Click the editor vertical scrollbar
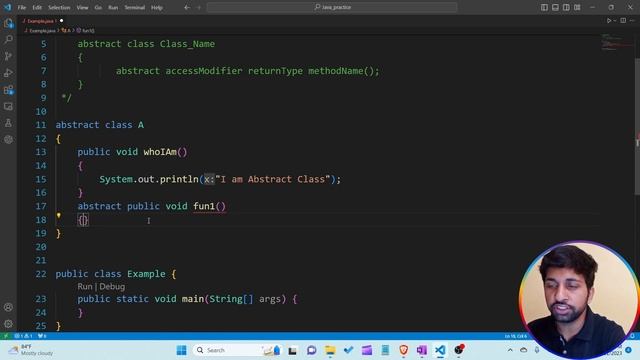This screenshot has height=360, width=640. pyautogui.click(x=637, y=127)
